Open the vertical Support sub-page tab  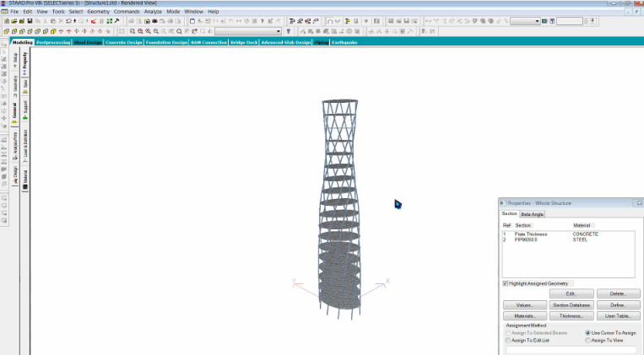(x=25, y=110)
